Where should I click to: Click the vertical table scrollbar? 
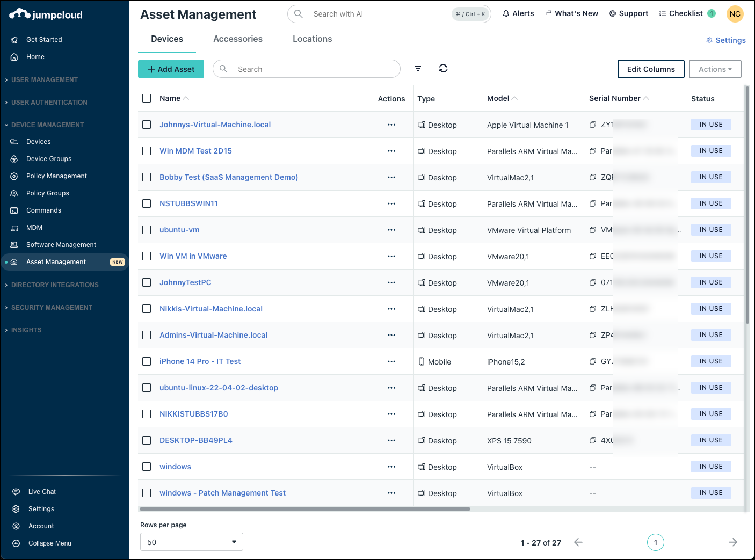747,205
